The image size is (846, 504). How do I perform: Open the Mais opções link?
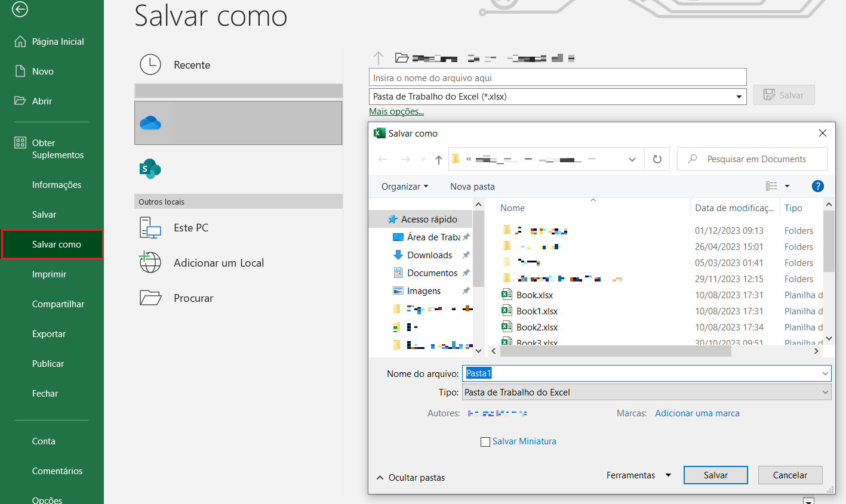396,112
